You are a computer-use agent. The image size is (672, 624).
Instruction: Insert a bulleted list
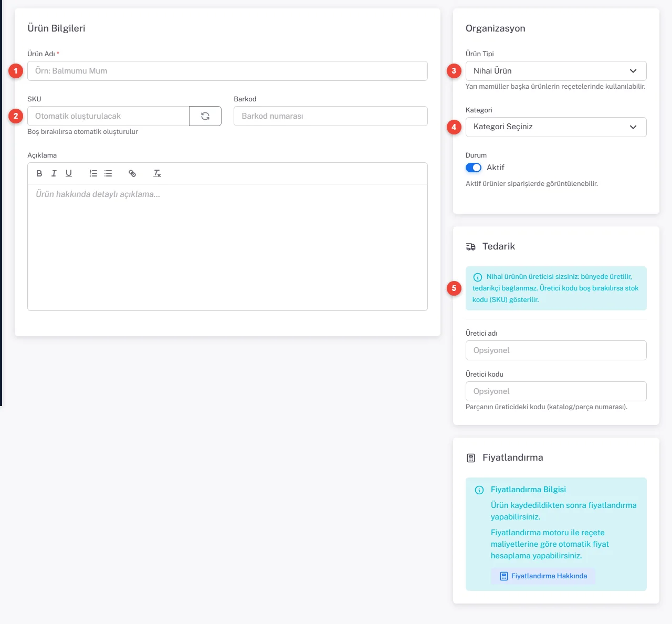point(108,173)
